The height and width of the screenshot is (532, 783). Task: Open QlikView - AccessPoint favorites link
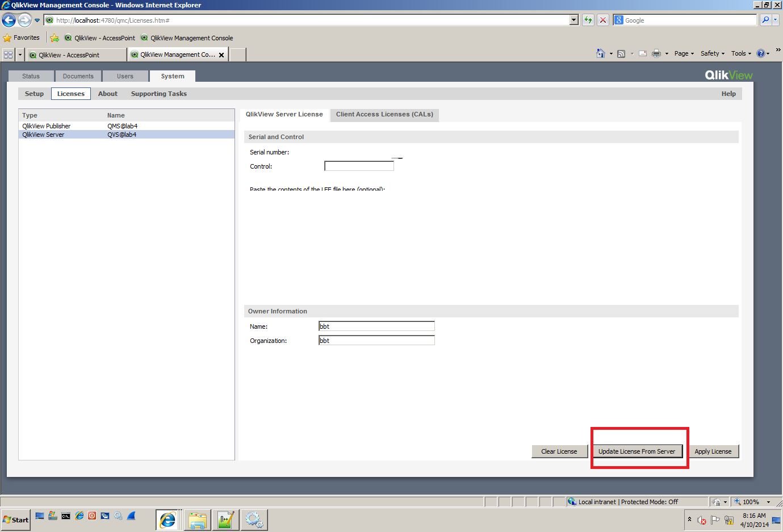coord(100,38)
